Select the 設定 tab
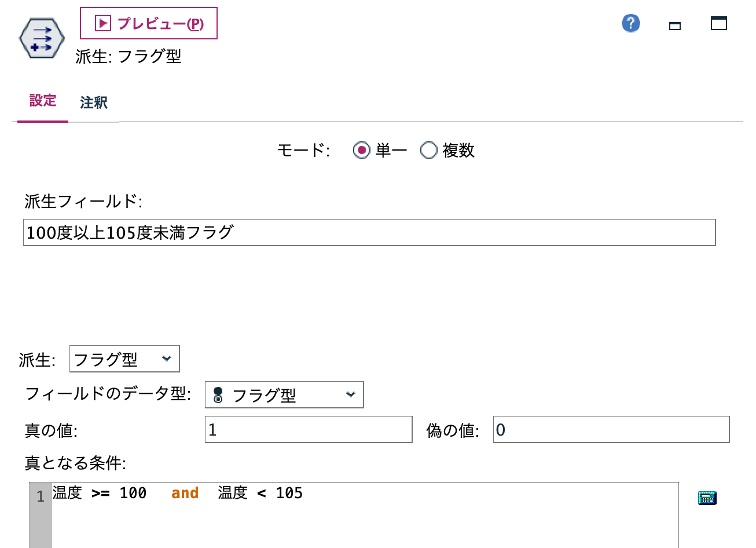Viewport: 756px width, 548px height. pos(42,102)
